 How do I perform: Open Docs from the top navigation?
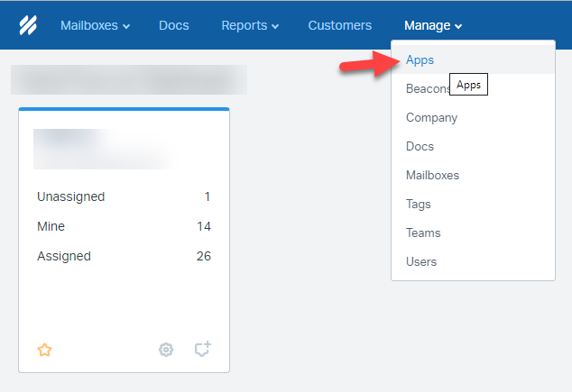coord(174,25)
